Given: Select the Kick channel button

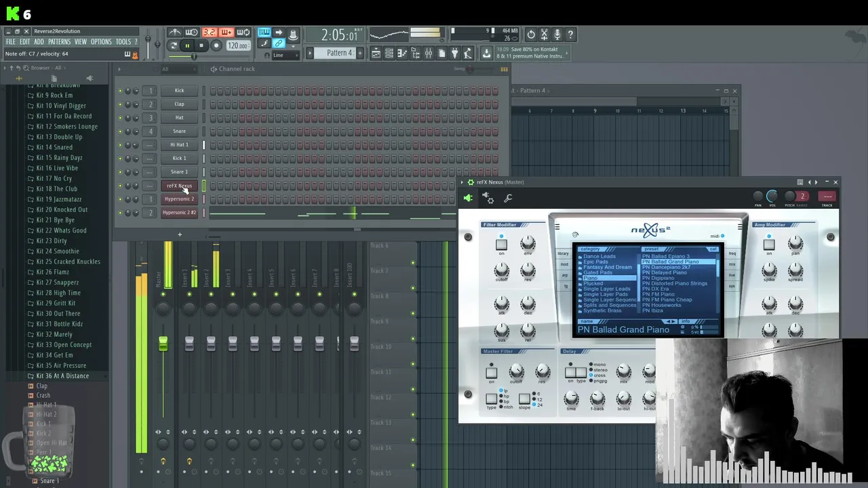Looking at the screenshot, I should (x=179, y=91).
